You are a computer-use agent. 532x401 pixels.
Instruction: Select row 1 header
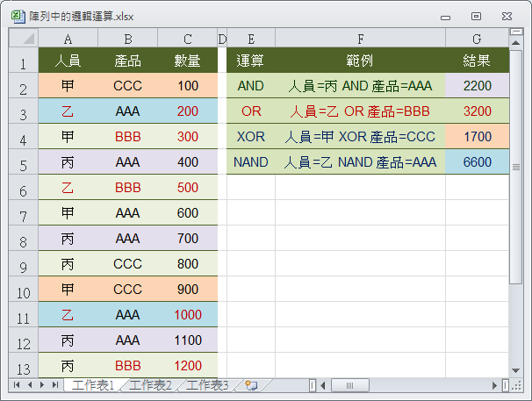[24, 61]
